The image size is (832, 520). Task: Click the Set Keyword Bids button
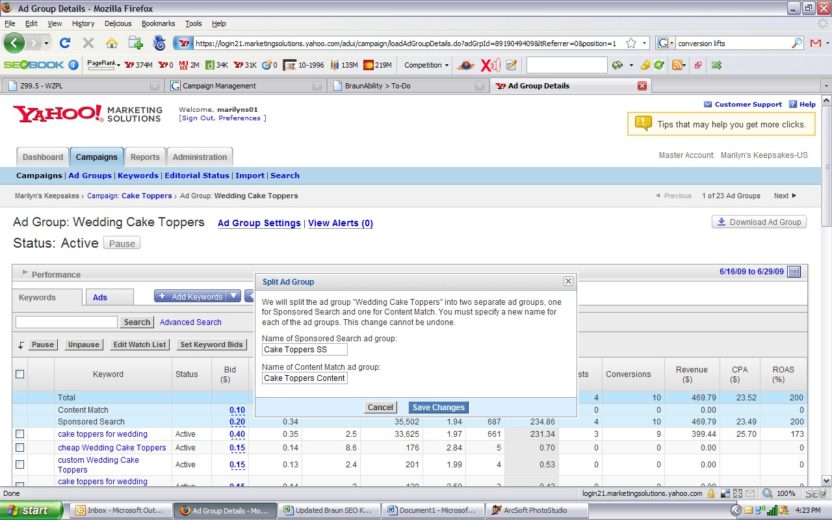point(211,344)
